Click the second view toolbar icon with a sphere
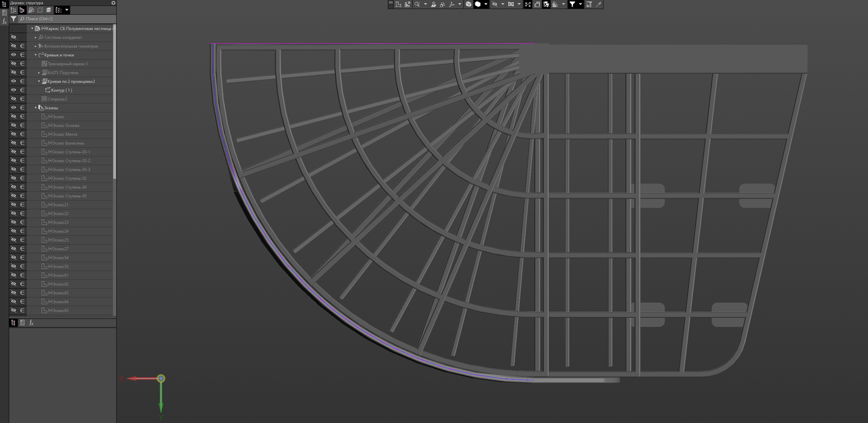Screen dimensions: 868x423 407,4
